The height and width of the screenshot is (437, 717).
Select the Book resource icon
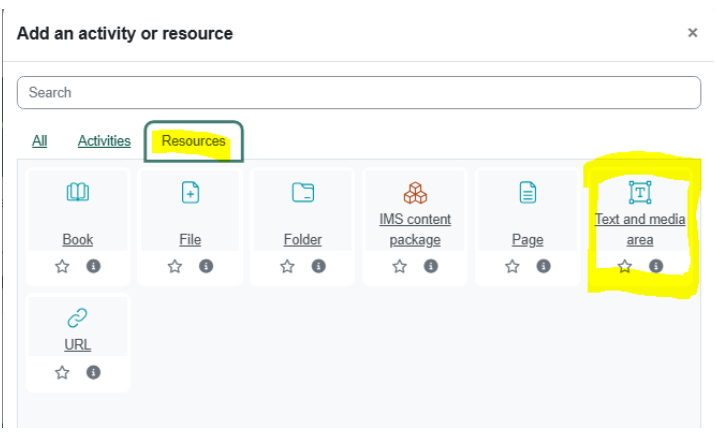77,193
